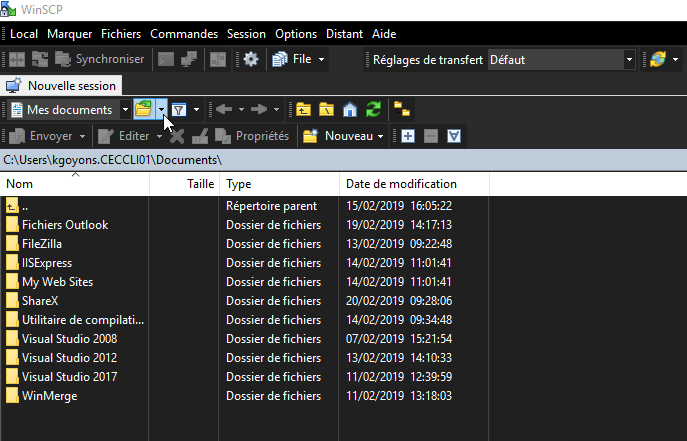The height and width of the screenshot is (441, 687).
Task: Click the select files plus icon
Action: (x=408, y=136)
